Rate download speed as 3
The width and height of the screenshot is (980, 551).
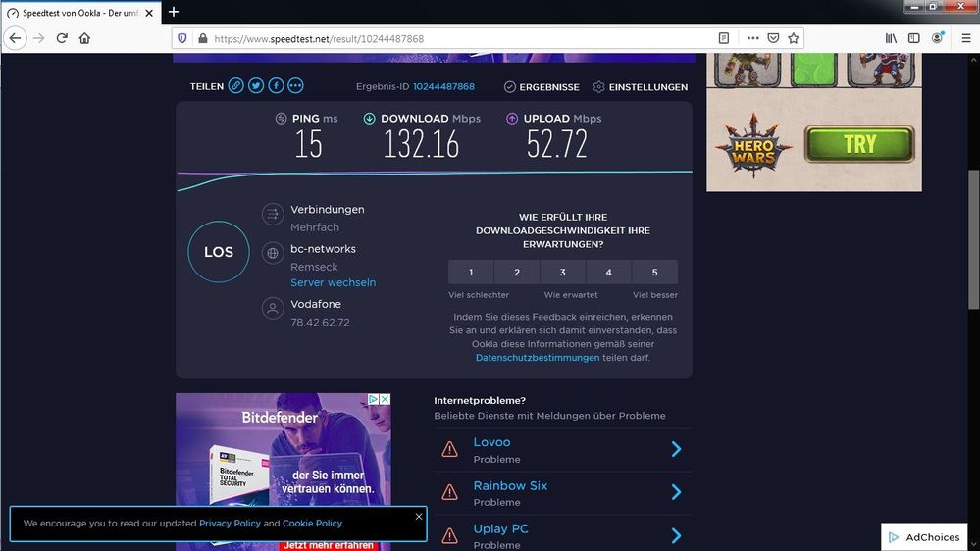click(x=562, y=272)
